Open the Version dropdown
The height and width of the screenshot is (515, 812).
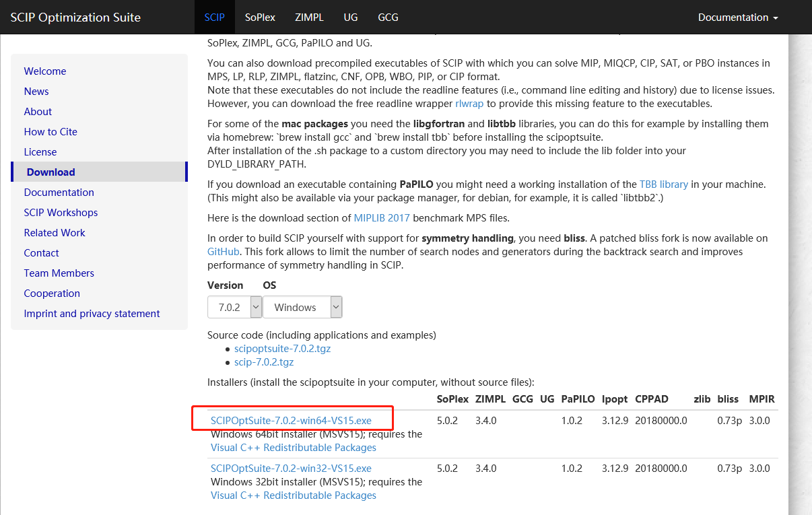pyautogui.click(x=234, y=307)
